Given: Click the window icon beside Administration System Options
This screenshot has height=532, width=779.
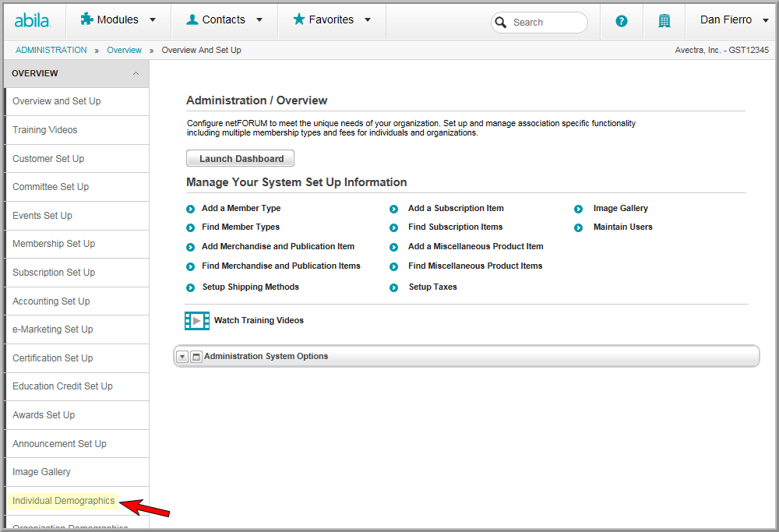Looking at the screenshot, I should tap(196, 357).
